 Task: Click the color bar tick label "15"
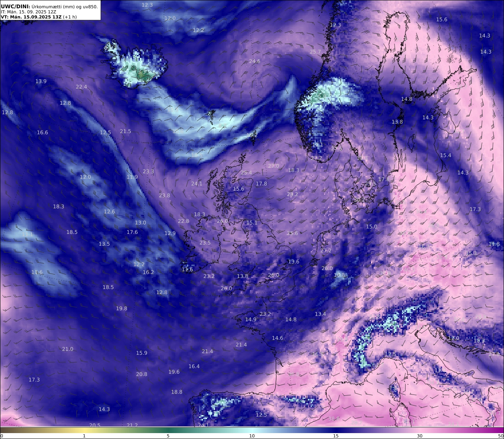click(336, 436)
